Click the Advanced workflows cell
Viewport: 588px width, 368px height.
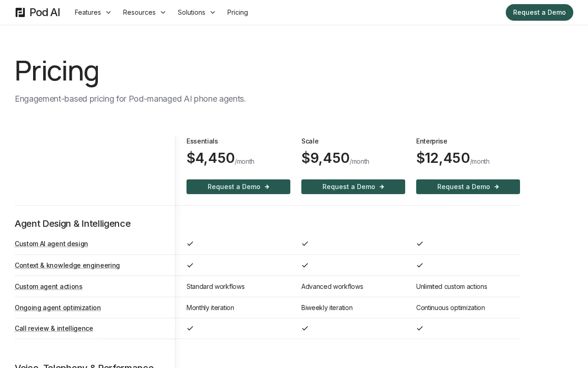[332, 287]
